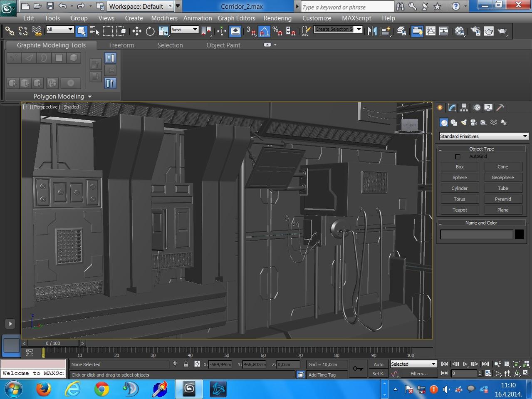Enable the AutoGrid checkbox

point(458,156)
